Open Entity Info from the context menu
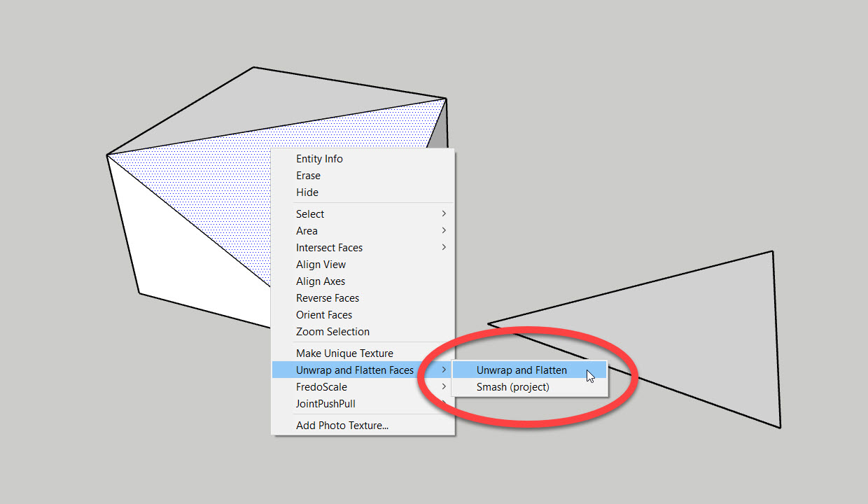The width and height of the screenshot is (868, 504). (319, 159)
